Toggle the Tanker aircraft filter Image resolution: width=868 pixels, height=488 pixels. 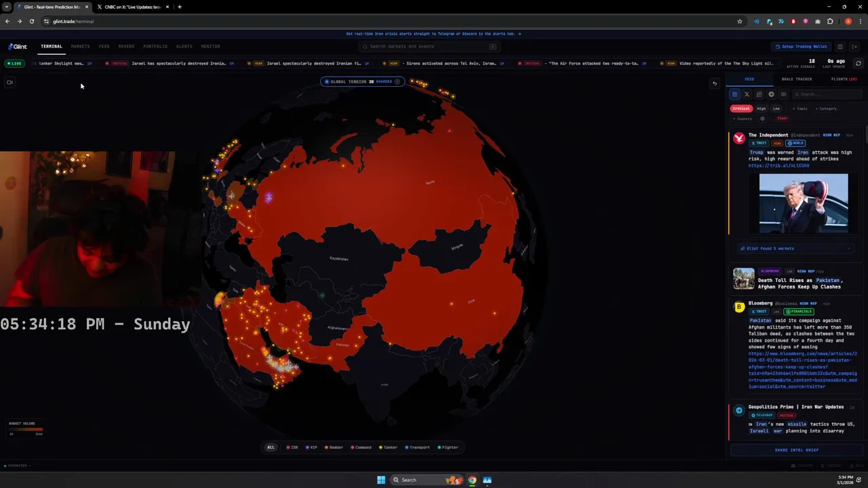tap(389, 447)
